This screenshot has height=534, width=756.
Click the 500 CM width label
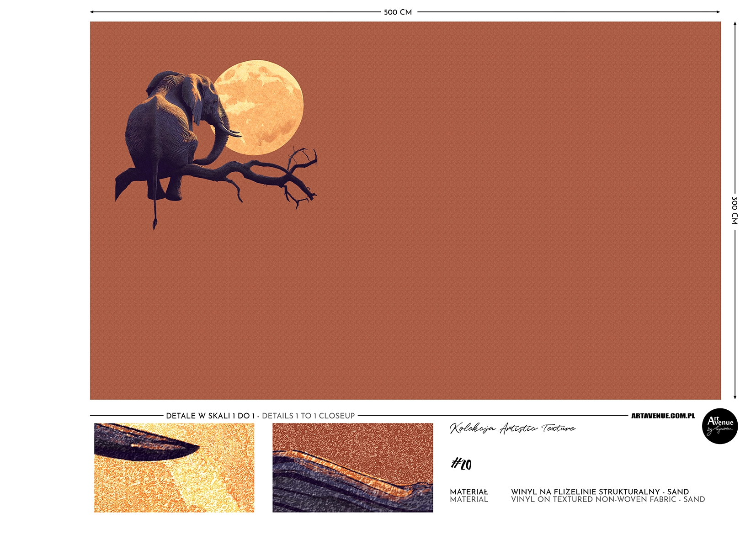398,12
